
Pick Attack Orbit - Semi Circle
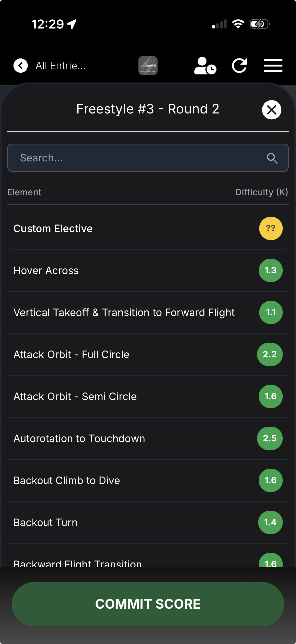[x=148, y=396]
